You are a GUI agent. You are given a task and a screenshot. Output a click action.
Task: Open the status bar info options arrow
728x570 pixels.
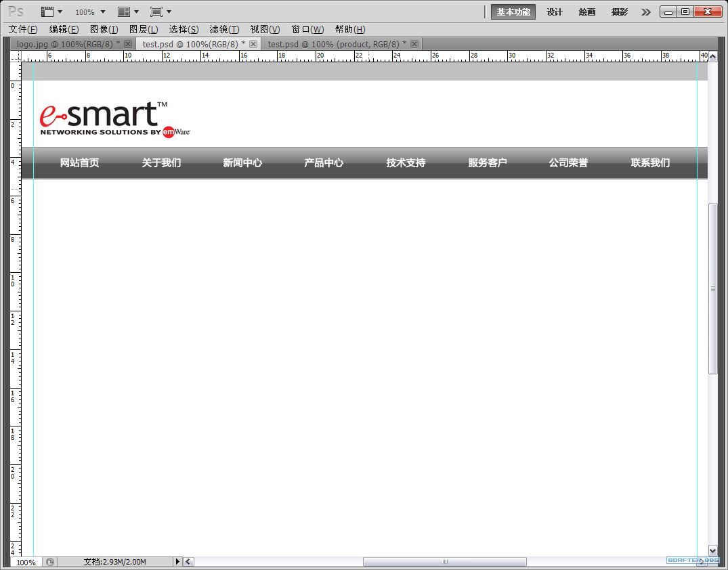[177, 562]
